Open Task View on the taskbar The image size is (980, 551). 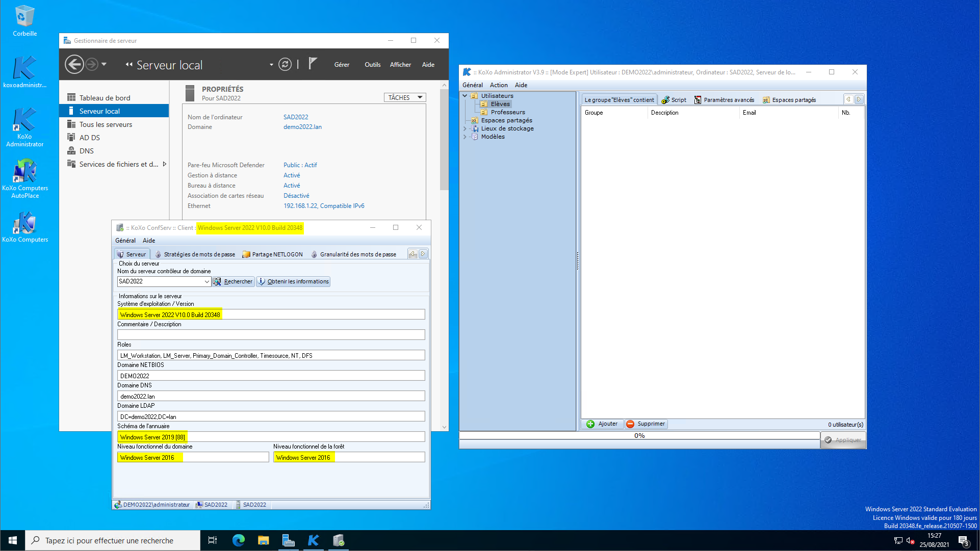point(213,540)
